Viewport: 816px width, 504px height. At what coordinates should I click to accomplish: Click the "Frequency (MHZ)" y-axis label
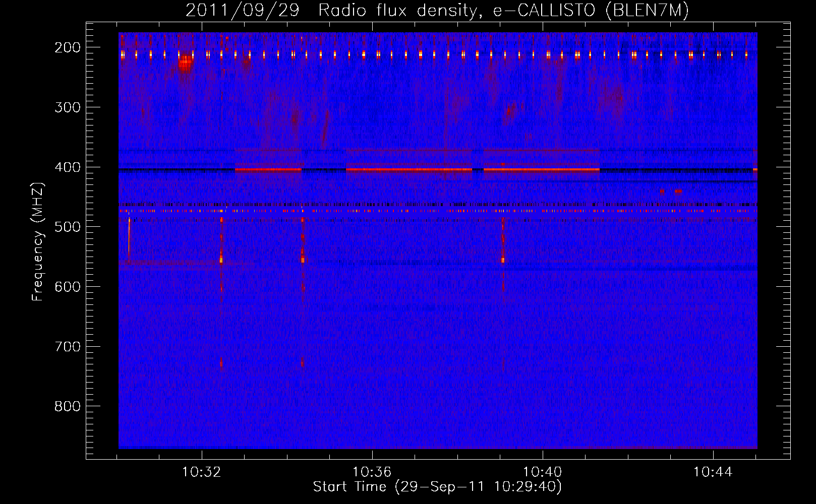pos(38,242)
